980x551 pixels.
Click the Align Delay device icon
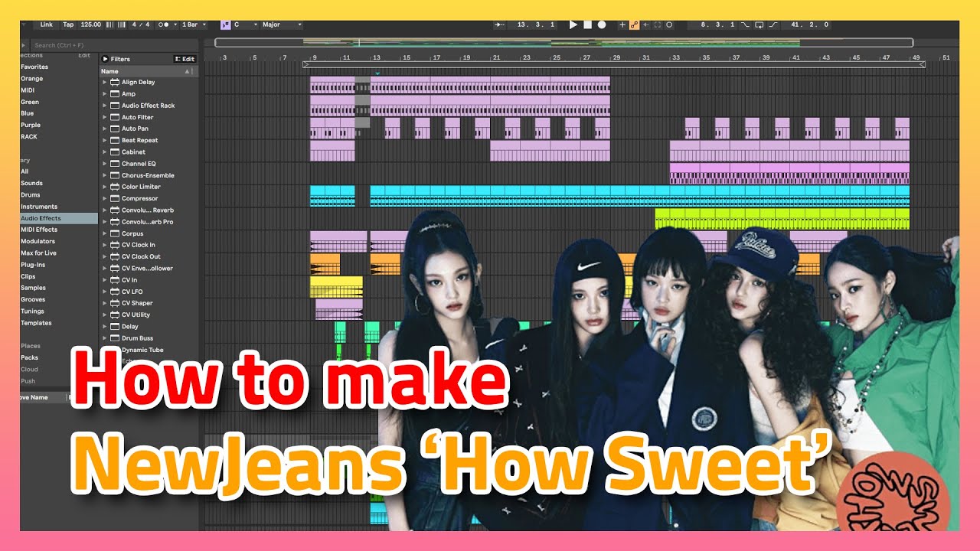115,82
